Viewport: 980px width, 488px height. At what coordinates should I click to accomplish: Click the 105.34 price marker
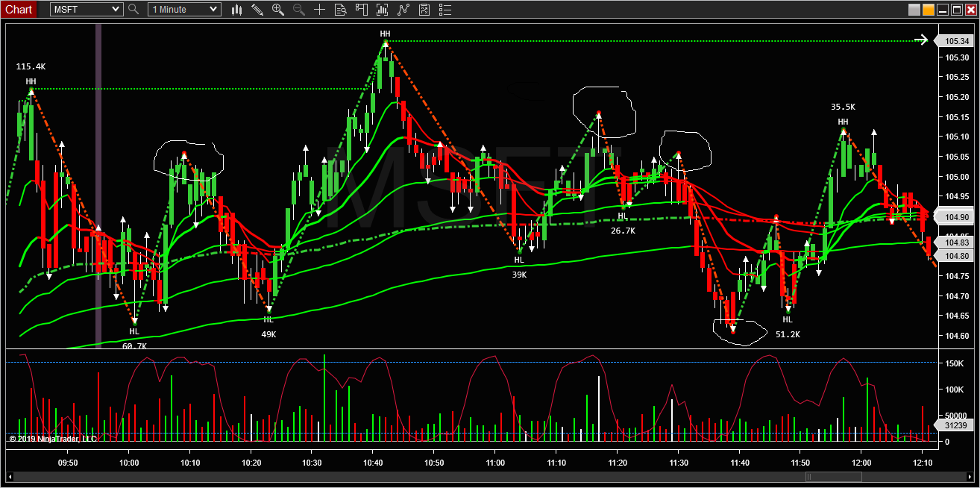[955, 41]
